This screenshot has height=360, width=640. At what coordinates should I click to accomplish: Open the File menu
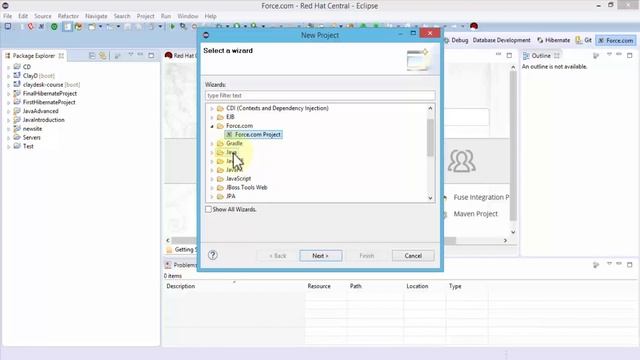pos(7,16)
